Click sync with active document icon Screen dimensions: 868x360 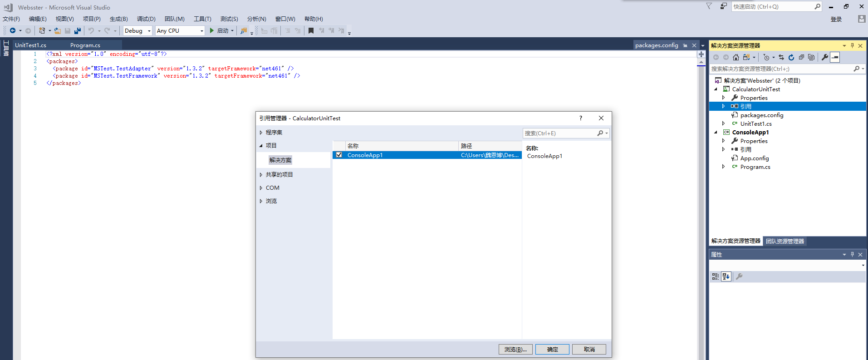[x=781, y=57]
